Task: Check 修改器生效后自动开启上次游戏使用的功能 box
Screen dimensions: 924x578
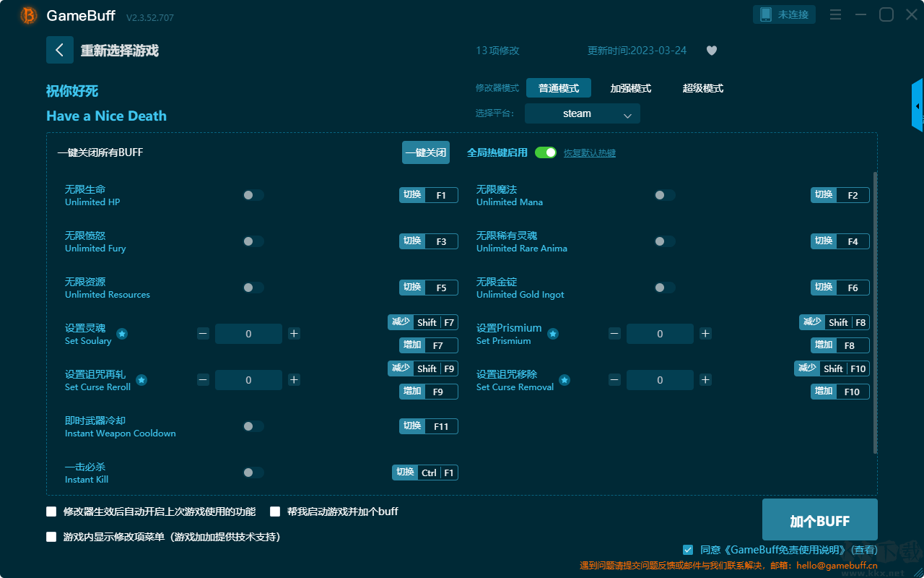Action: pos(51,512)
